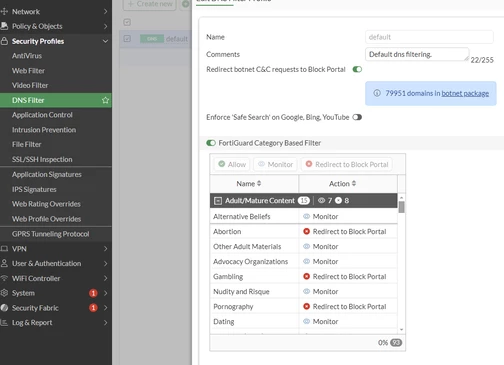Collapse the Adult/Mature Content category group
This screenshot has width=504, height=365.
[218, 201]
